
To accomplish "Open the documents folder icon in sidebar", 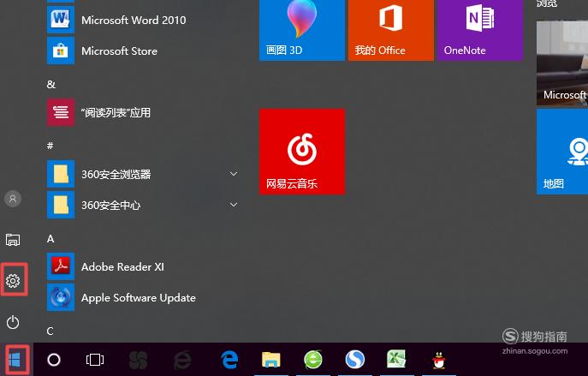I will click(x=13, y=240).
